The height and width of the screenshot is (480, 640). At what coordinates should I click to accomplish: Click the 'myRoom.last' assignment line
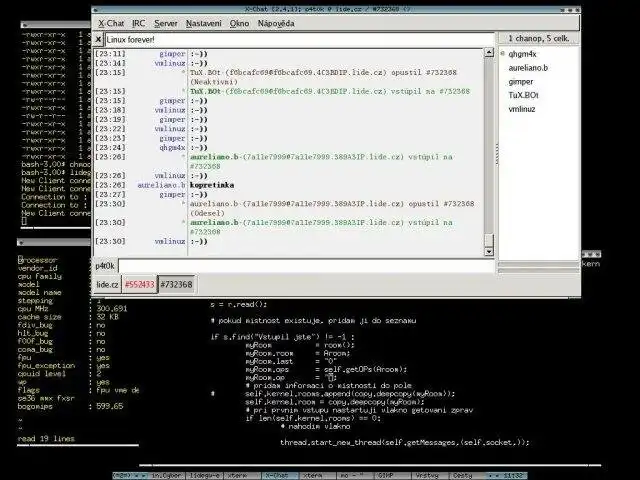click(290, 361)
